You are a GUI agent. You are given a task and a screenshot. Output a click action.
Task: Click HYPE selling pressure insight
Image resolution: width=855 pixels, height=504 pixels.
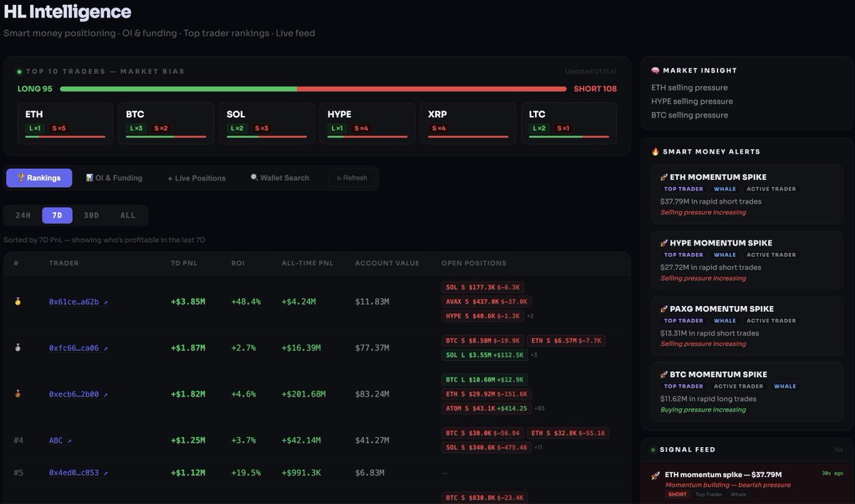tap(692, 101)
